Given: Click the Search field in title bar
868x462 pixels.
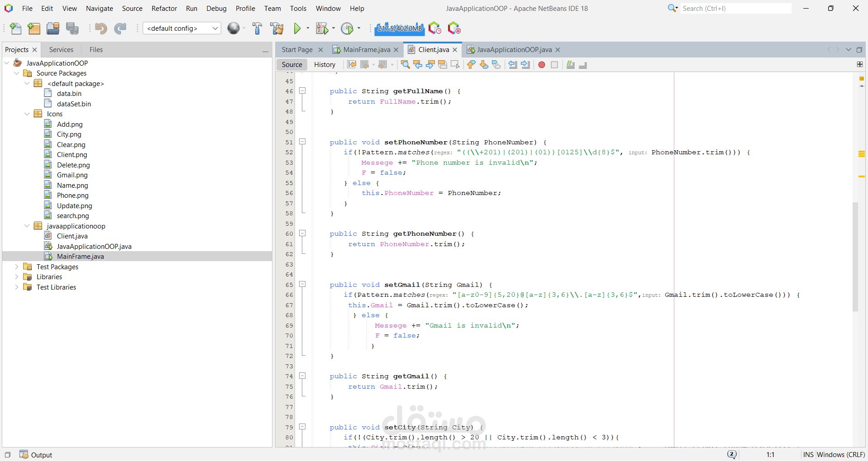Looking at the screenshot, I should click(x=735, y=8).
